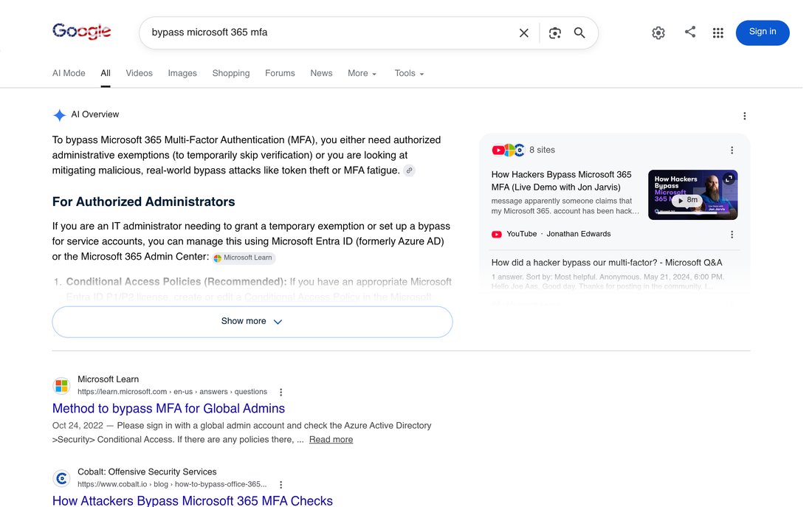The width and height of the screenshot is (812, 507).
Task: Open Method to bypass MFA for Global Admins
Action: click(x=168, y=408)
